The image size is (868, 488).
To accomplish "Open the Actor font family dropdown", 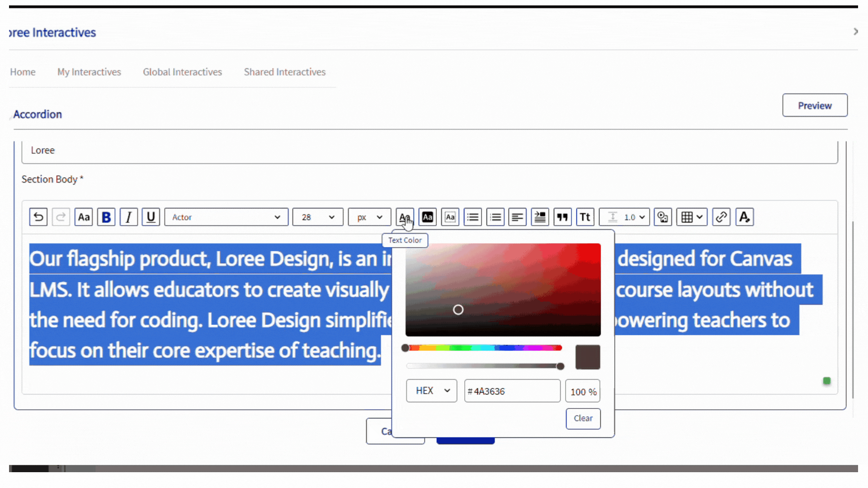I will pos(226,217).
